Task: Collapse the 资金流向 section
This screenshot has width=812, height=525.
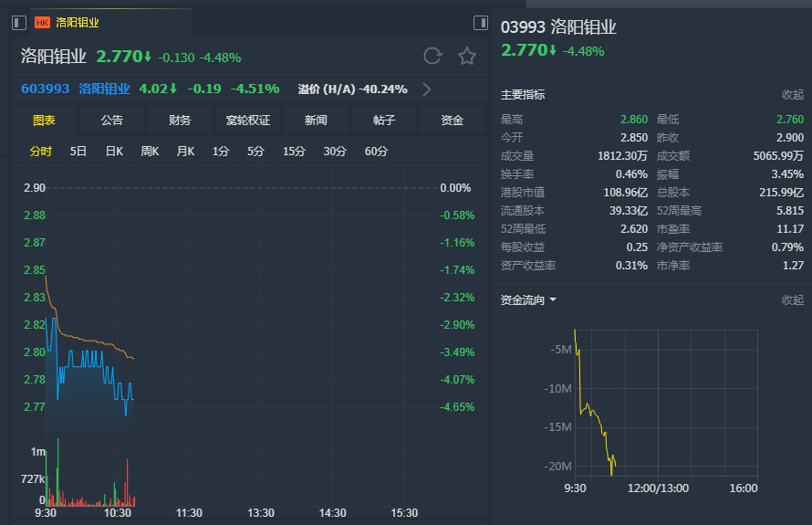Action: point(792,300)
